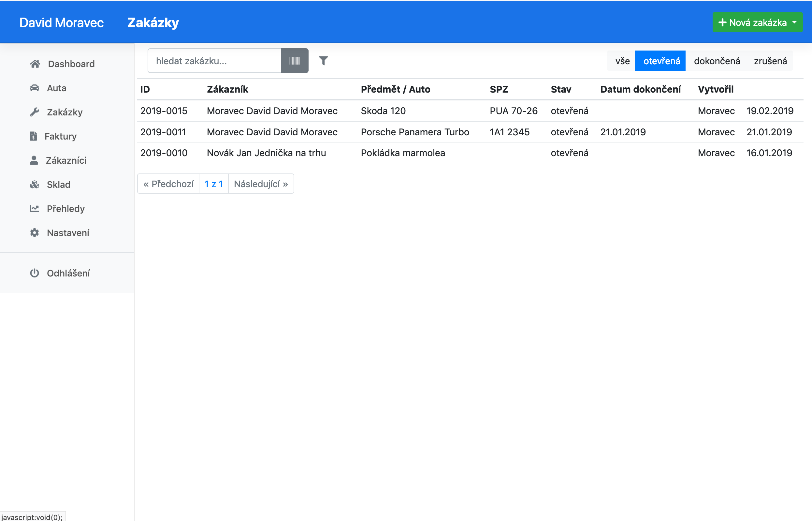Switch the filter to 'dokončená'
Viewport: 812px width, 521px height.
[x=717, y=61]
